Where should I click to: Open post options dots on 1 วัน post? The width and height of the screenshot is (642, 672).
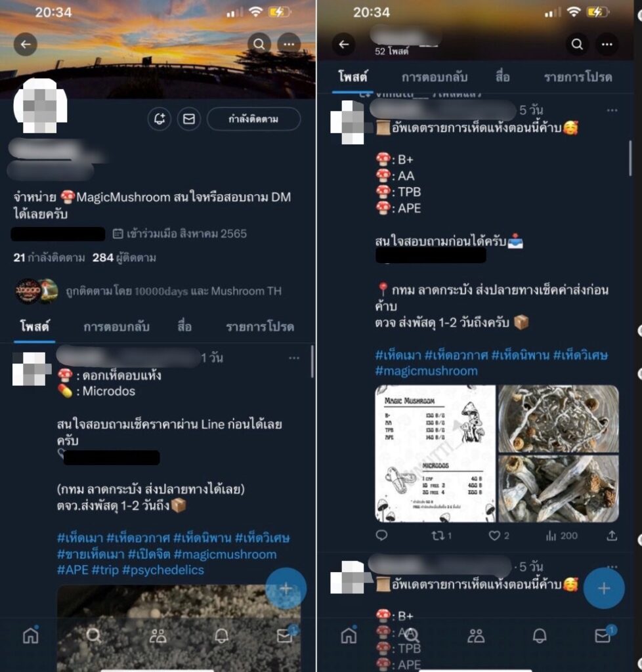tap(294, 358)
